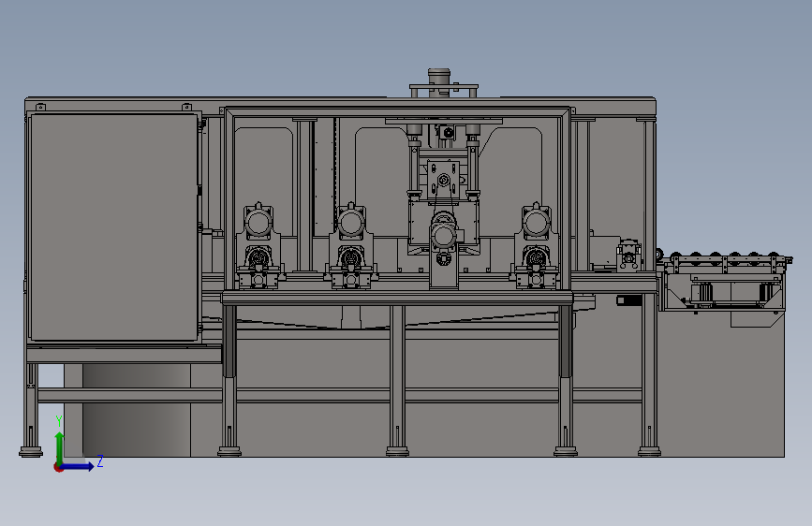
Task: Select the rightmost drive motor inside the frame
Action: 536,223
